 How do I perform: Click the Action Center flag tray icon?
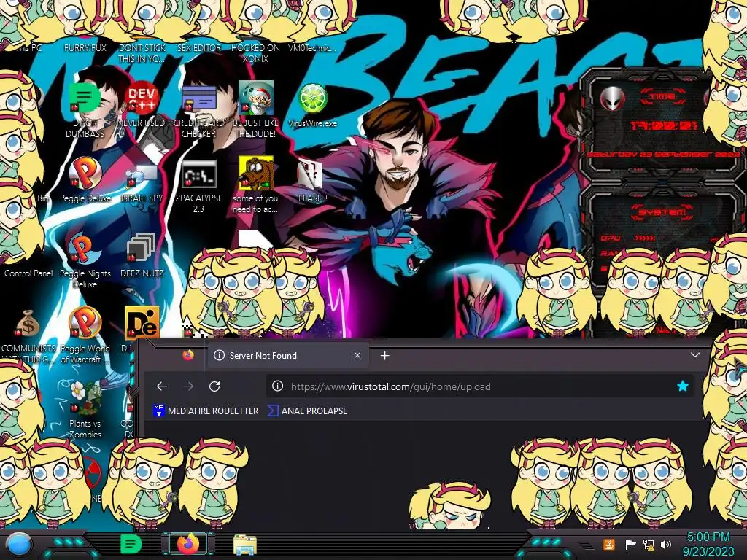pos(630,544)
